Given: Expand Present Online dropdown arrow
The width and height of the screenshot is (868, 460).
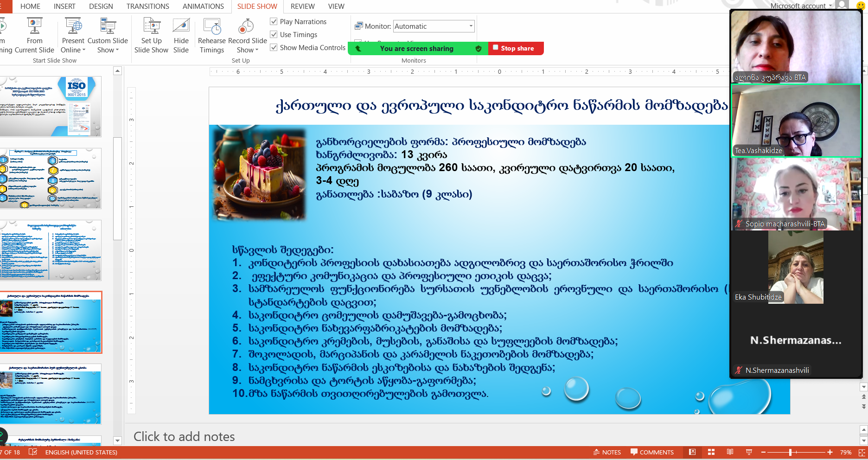Looking at the screenshot, I should (84, 50).
